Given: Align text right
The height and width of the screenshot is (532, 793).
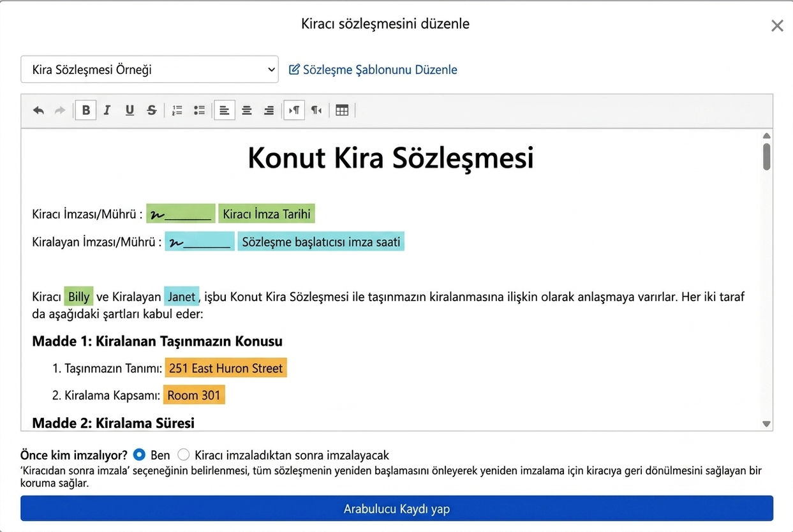Looking at the screenshot, I should point(269,110).
